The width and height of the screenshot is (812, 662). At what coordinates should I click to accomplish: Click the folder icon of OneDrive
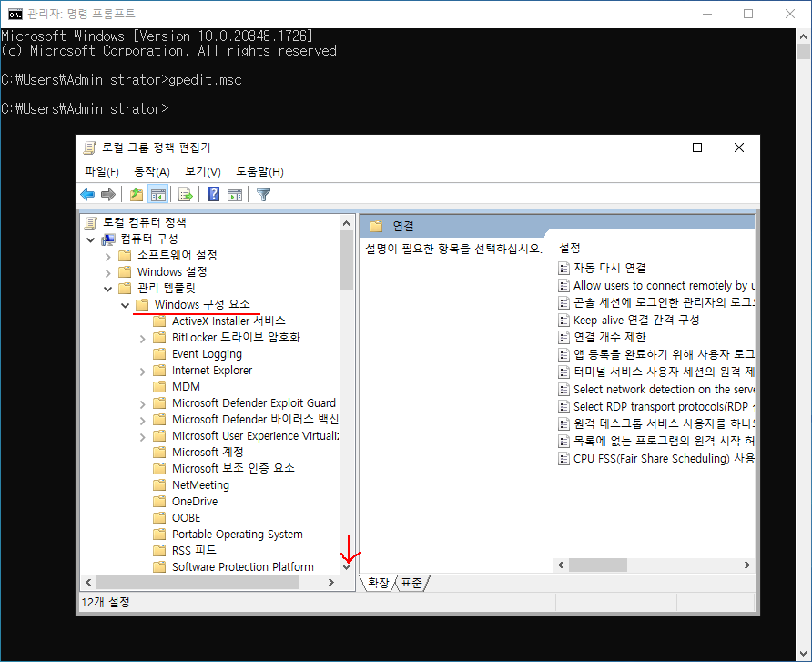click(x=159, y=502)
